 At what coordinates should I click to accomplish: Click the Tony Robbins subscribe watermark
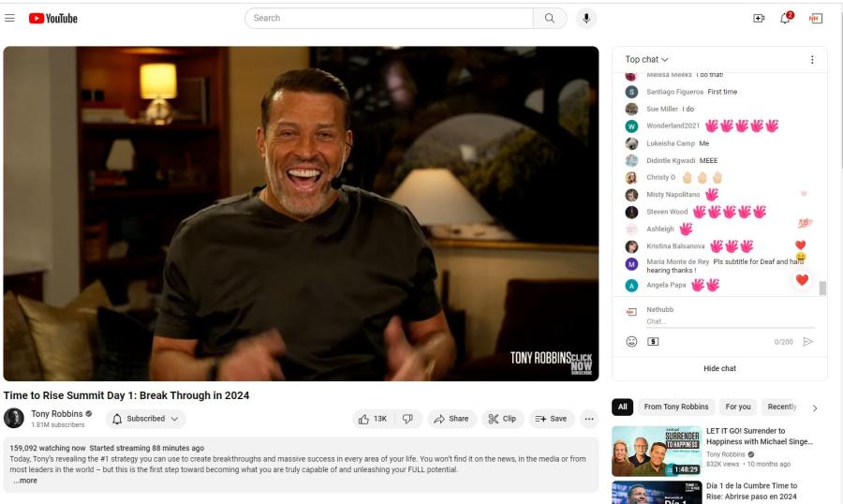[x=581, y=364]
